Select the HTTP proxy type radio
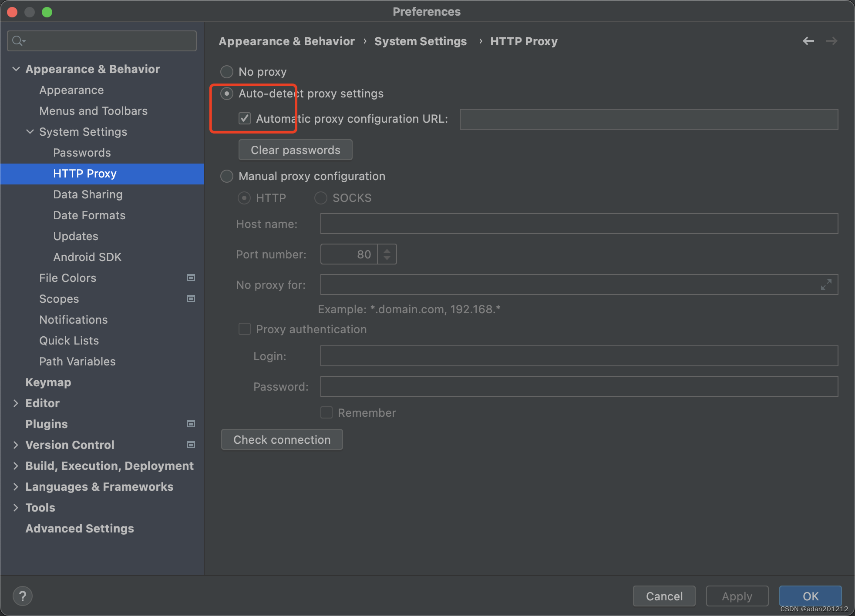This screenshot has height=616, width=855. [244, 198]
